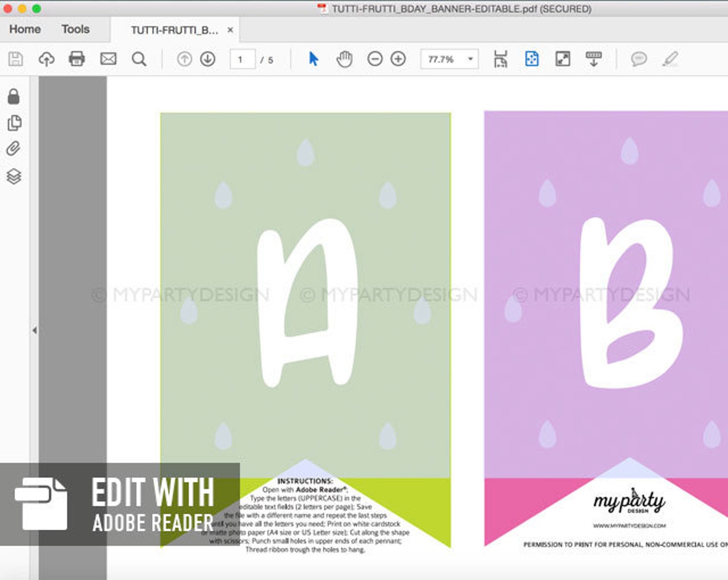Viewport: 728px width, 580px height.
Task: Click the INSTRUCTIONS: heading text
Action: [305, 481]
